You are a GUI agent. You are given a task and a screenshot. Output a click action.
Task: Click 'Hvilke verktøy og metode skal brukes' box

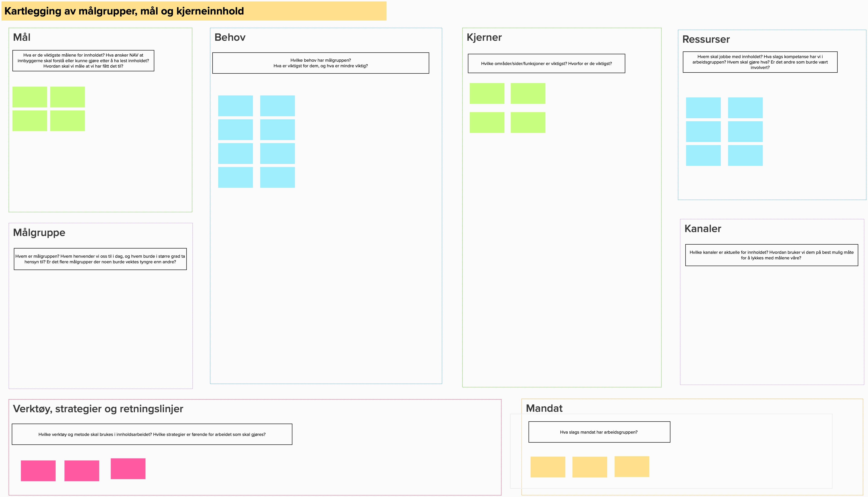(152, 434)
